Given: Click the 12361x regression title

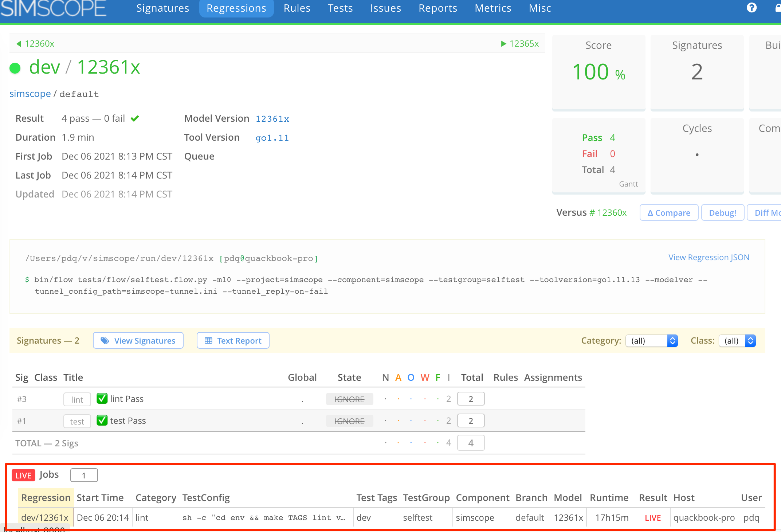Looking at the screenshot, I should [109, 67].
